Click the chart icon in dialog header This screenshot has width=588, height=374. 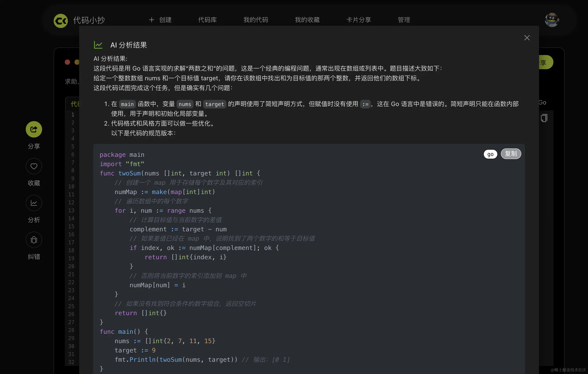pyautogui.click(x=98, y=45)
